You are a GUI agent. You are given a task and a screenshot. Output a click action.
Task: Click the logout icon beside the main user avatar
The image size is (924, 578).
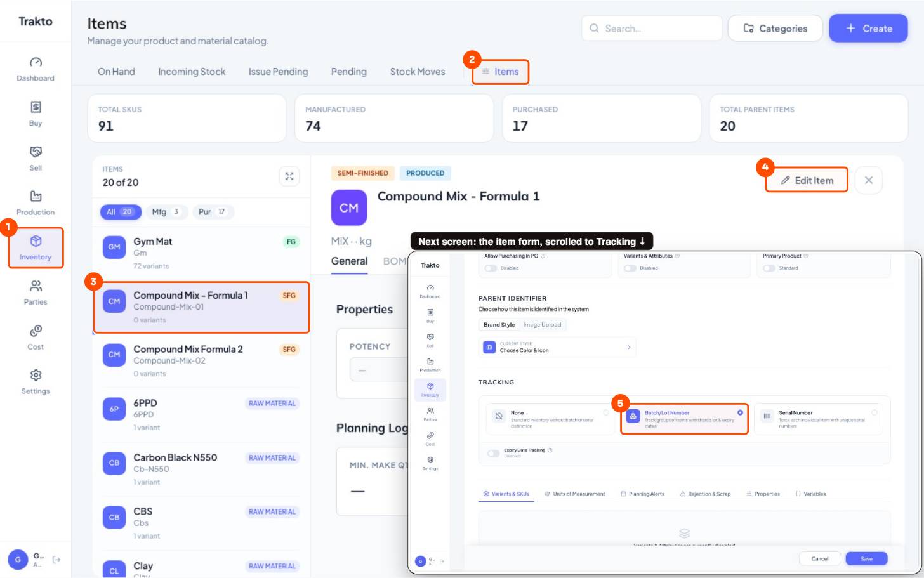pyautogui.click(x=56, y=560)
